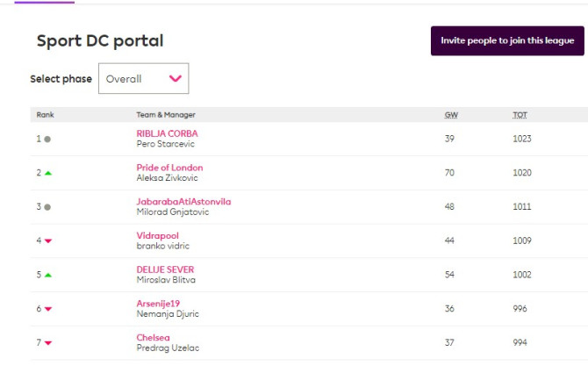Click the red down arrow at rank 4

[48, 240]
